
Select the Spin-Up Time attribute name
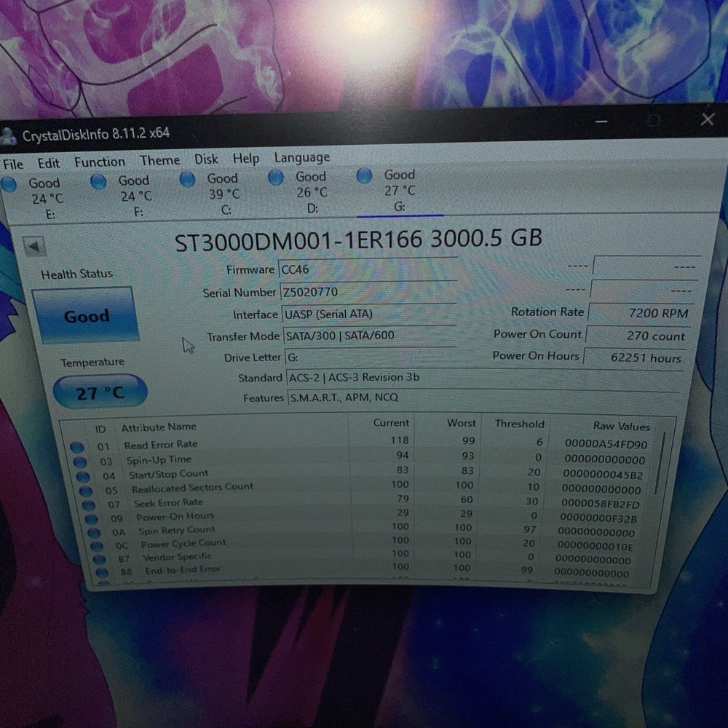[x=159, y=459]
